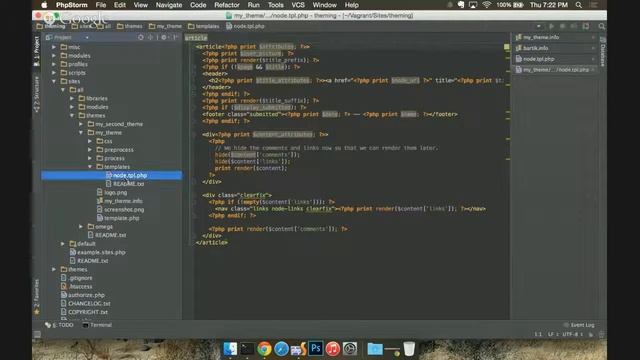The height and width of the screenshot is (360, 640).
Task: Click the inspection status square atop editor gutter
Action: 507,47
